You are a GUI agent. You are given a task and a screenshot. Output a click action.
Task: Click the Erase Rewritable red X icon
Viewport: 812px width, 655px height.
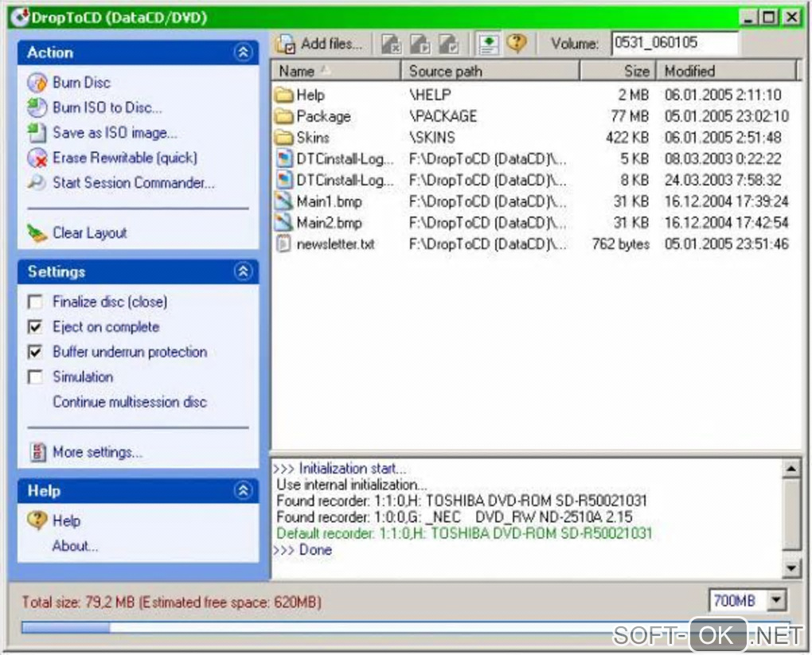click(x=37, y=158)
